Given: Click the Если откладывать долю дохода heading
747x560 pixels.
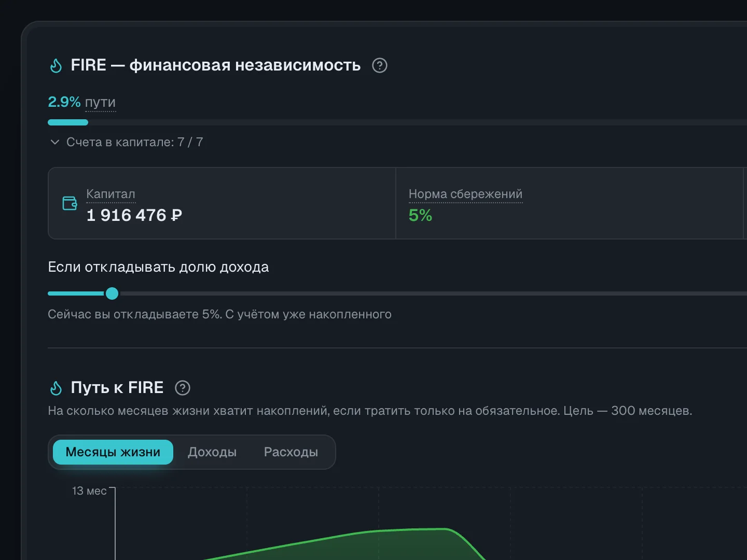Looking at the screenshot, I should pos(158,267).
